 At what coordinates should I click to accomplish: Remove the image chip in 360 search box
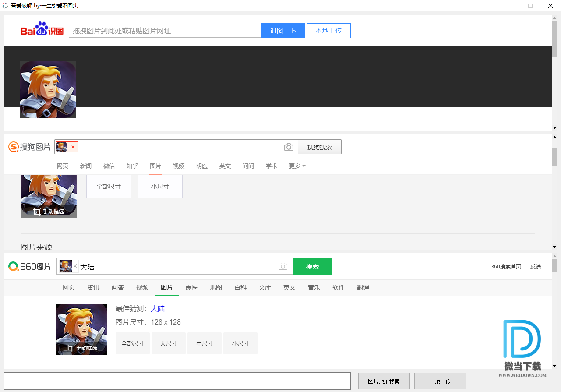(x=75, y=266)
